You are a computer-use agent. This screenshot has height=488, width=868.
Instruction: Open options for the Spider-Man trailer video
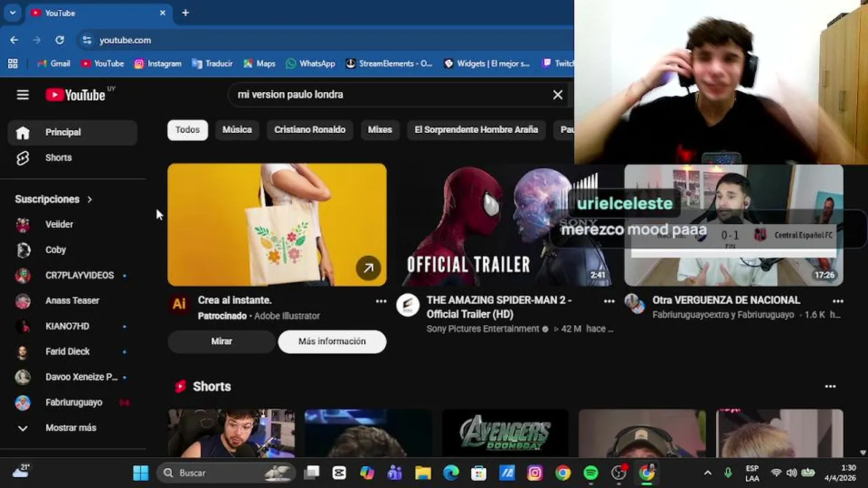pyautogui.click(x=609, y=302)
